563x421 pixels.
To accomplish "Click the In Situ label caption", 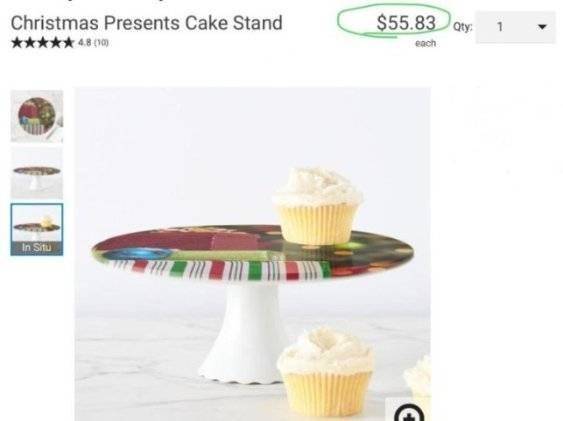I will [x=37, y=247].
